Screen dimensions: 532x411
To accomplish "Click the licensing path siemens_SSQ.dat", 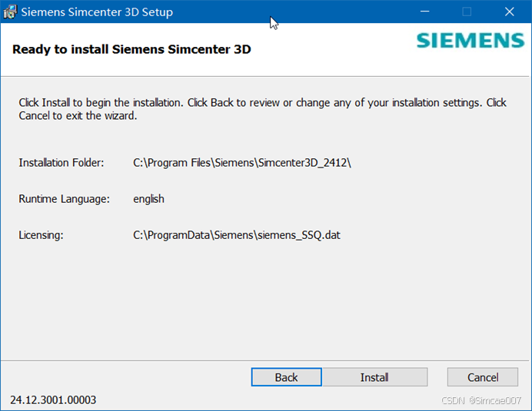I will (237, 235).
